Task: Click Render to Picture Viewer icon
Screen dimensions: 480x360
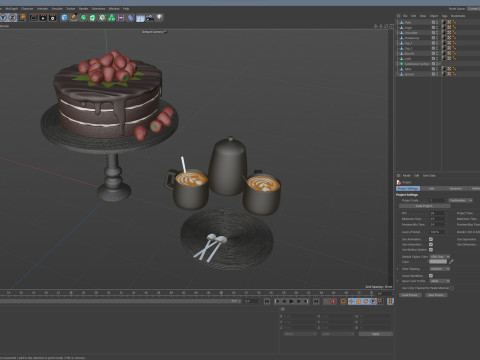Action: 43,17
